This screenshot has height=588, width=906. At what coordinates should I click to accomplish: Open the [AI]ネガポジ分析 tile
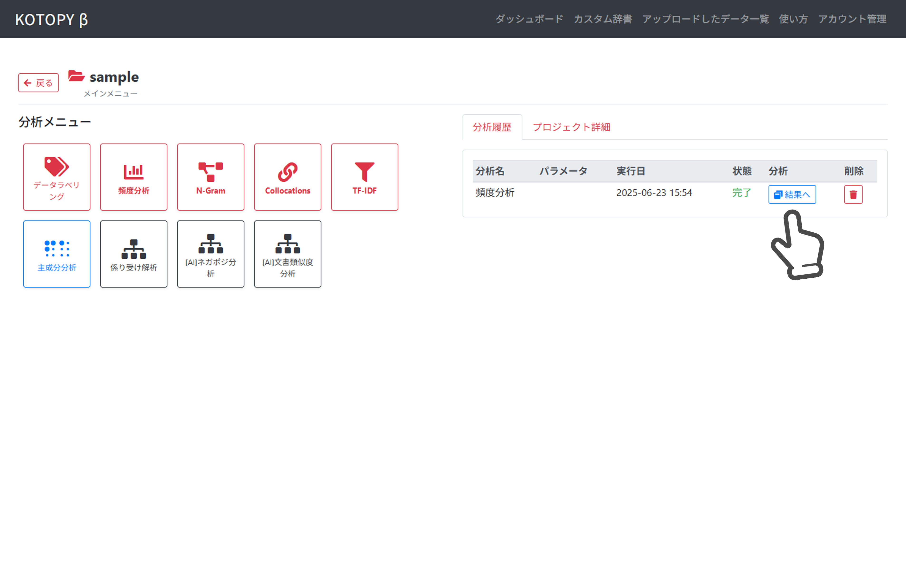[211, 254]
